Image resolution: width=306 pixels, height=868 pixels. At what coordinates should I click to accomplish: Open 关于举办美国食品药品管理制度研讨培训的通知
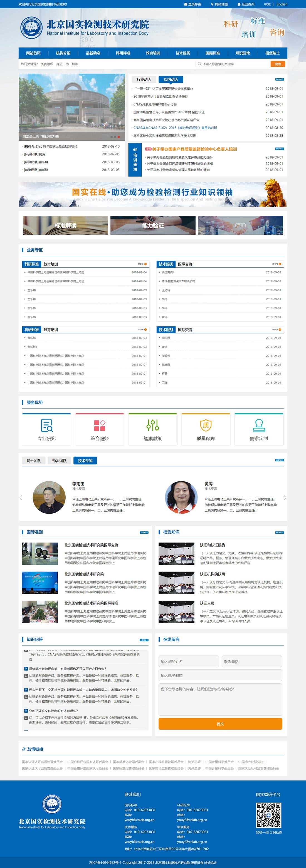pos(179,163)
